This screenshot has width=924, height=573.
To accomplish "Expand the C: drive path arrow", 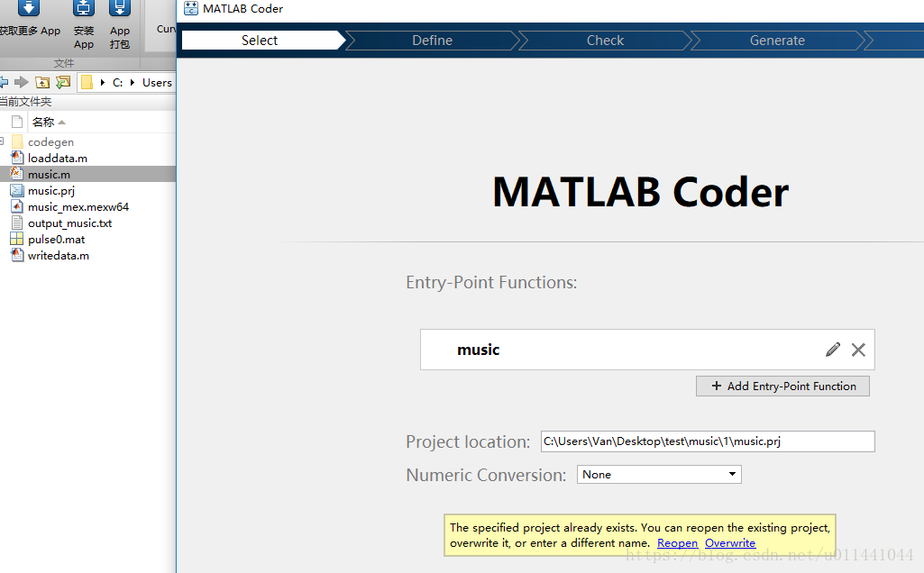I will (103, 83).
